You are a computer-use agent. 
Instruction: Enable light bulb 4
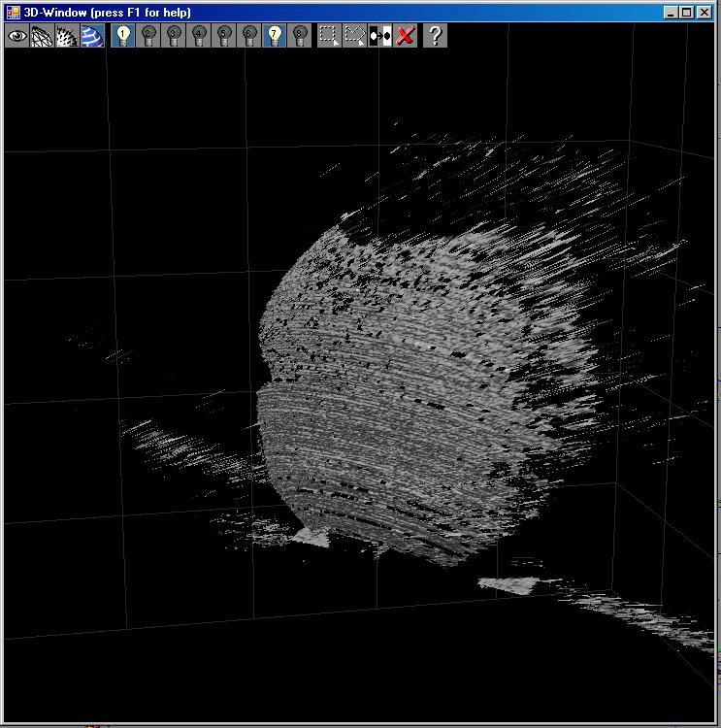click(199, 36)
